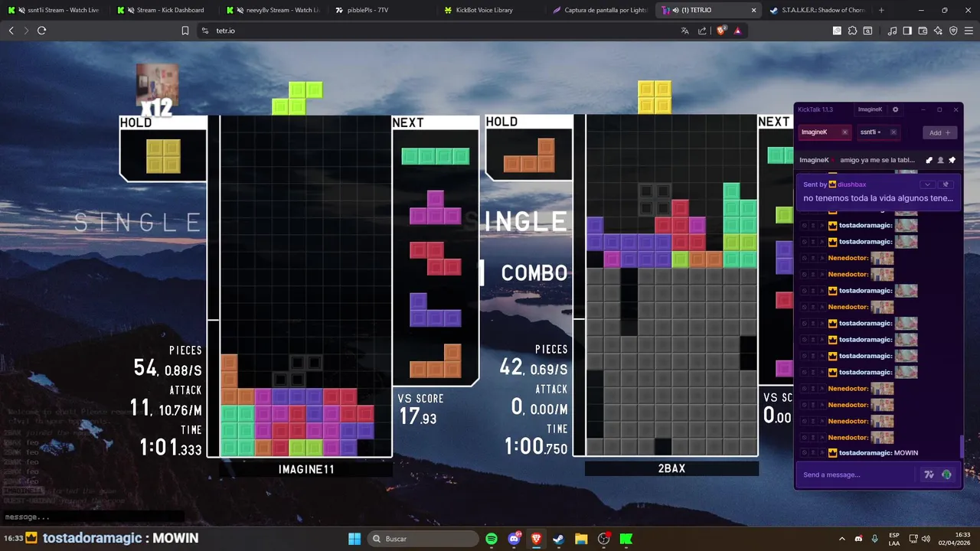
Task: Open a new browser tab
Action: pyautogui.click(x=881, y=10)
